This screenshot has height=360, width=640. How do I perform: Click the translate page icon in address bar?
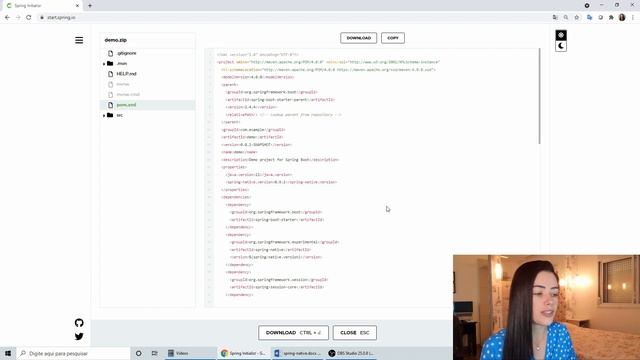click(555, 18)
